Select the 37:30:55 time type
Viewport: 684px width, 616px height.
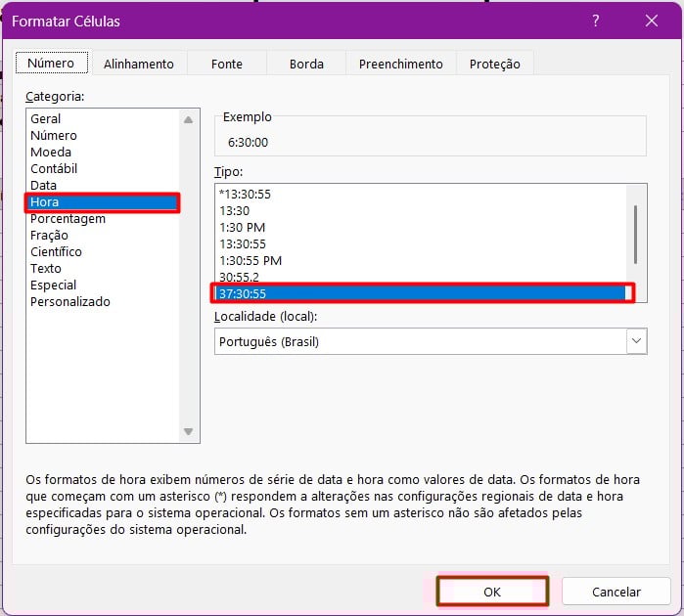pyautogui.click(x=421, y=293)
